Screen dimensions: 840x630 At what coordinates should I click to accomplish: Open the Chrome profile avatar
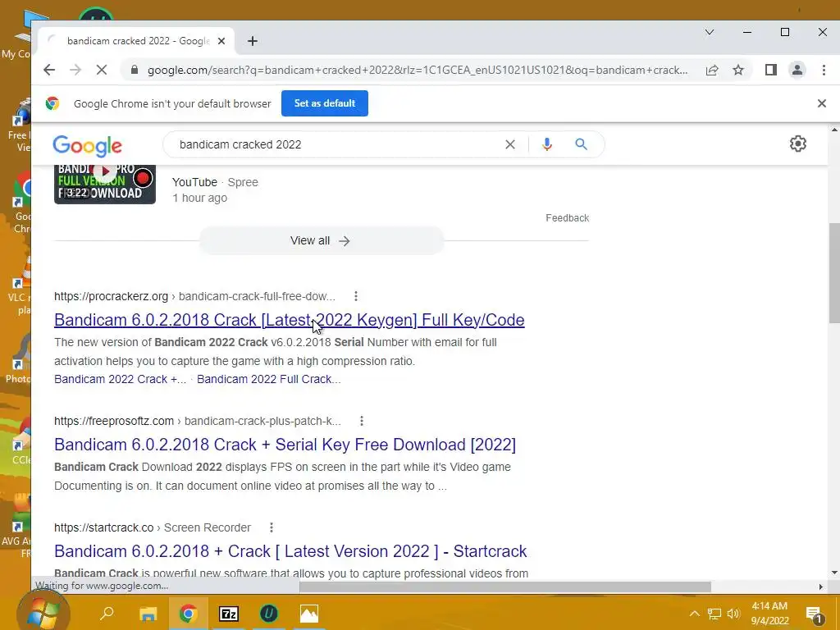(x=797, y=70)
